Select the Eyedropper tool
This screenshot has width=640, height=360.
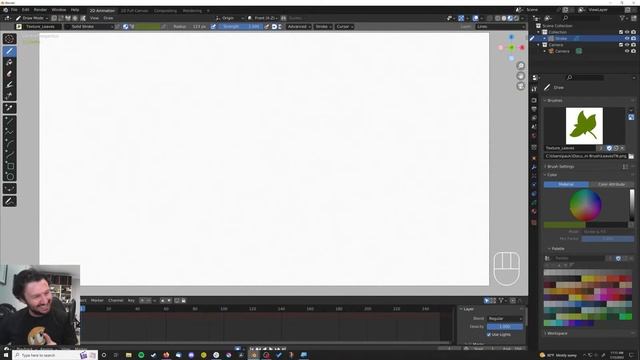click(9, 108)
